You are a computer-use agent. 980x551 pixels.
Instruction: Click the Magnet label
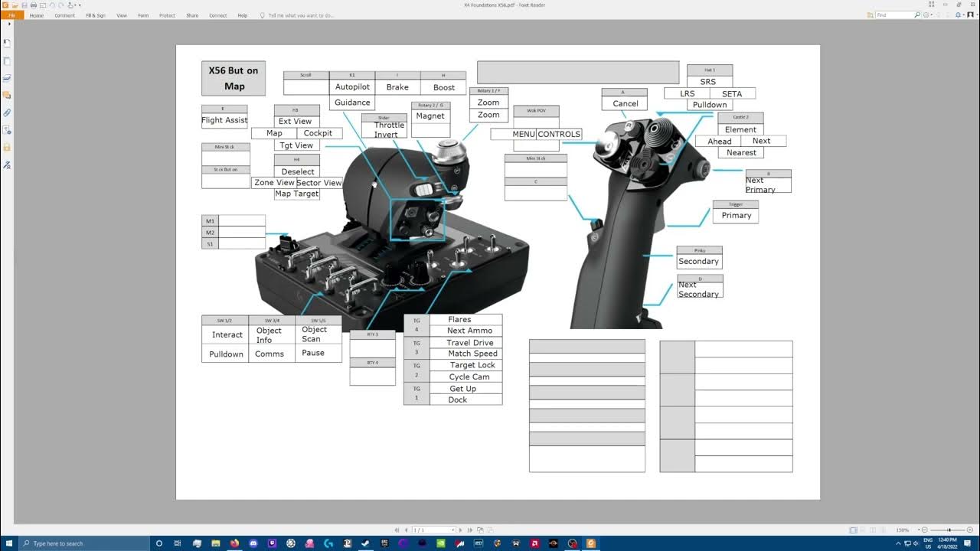[430, 116]
